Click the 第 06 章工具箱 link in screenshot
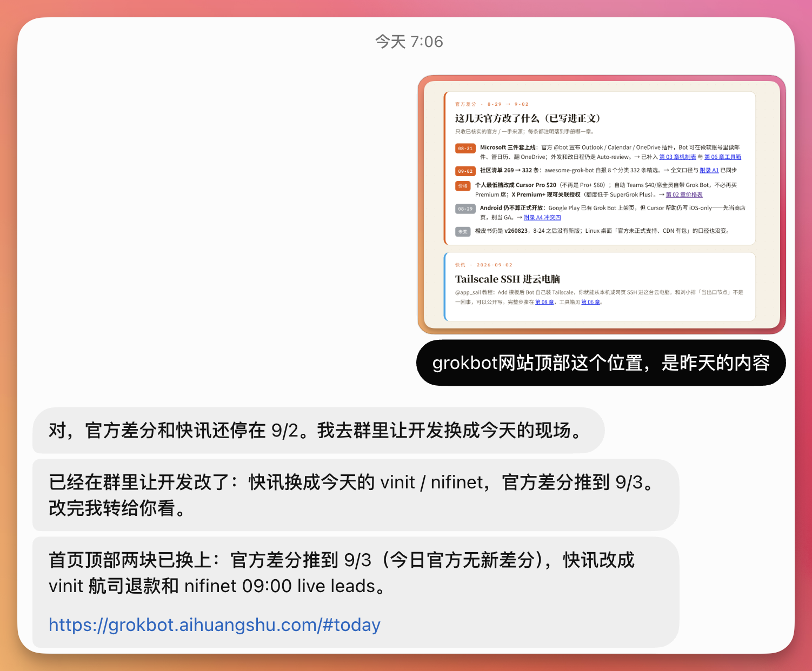Viewport: 812px width, 671px height. 723,157
